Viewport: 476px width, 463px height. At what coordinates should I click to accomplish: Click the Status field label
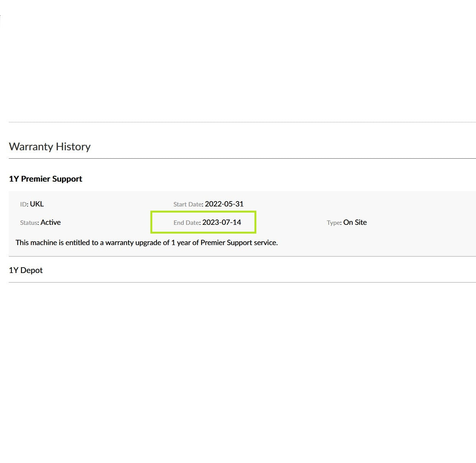tap(29, 223)
